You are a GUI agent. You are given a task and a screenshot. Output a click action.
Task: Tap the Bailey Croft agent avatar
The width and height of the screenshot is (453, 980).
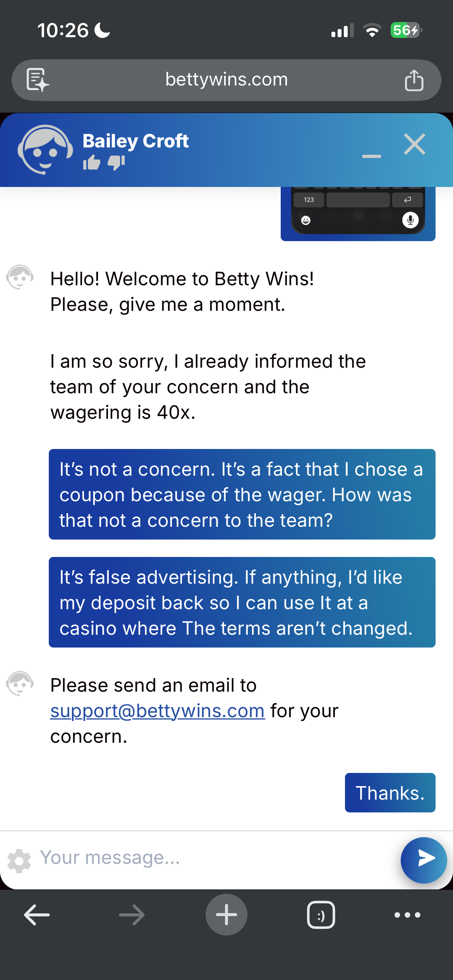click(45, 150)
